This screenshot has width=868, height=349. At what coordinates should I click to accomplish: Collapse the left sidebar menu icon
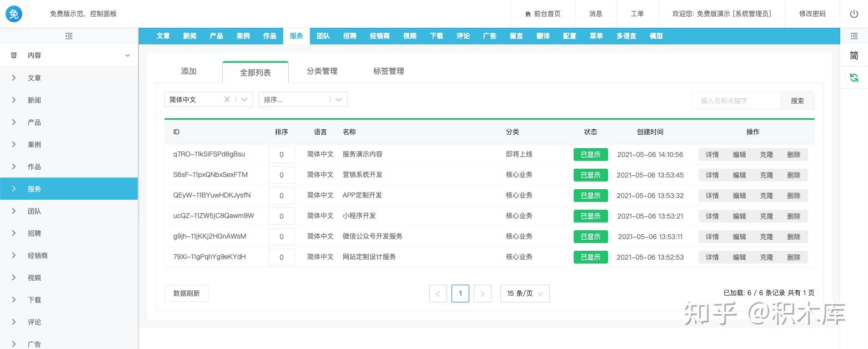pyautogui.click(x=69, y=36)
